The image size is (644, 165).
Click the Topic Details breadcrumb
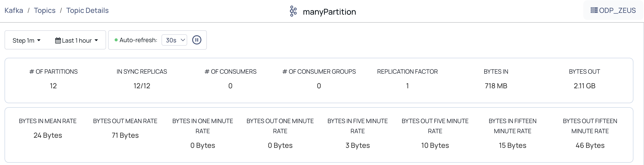pyautogui.click(x=87, y=10)
